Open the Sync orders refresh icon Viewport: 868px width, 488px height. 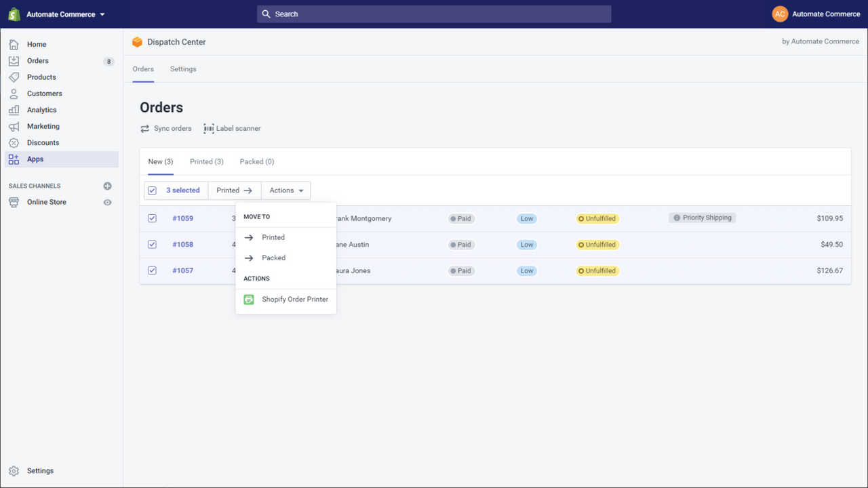pos(144,128)
